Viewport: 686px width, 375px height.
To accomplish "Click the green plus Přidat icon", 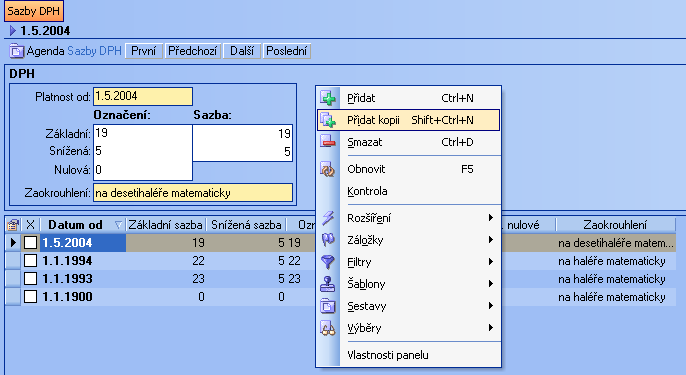I will coord(328,98).
